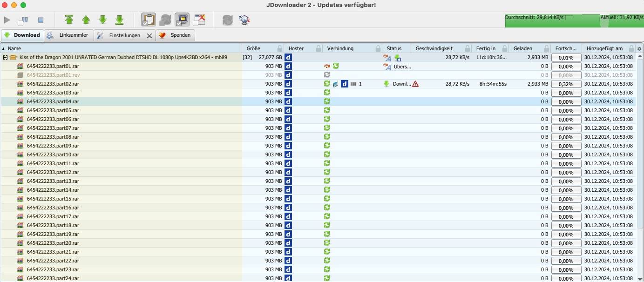The image size is (644, 282).
Task: Open the Linksammler tab
Action: coord(69,35)
